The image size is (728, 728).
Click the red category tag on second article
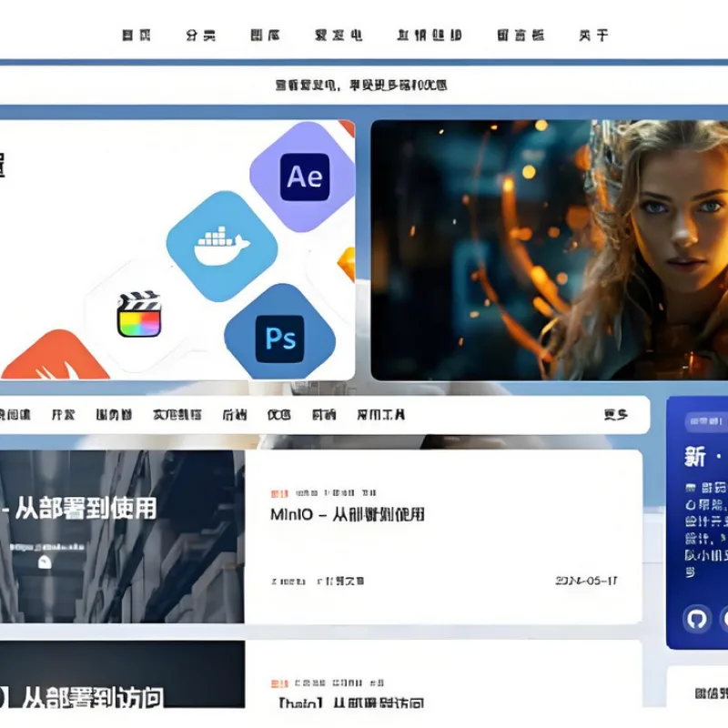click(279, 683)
